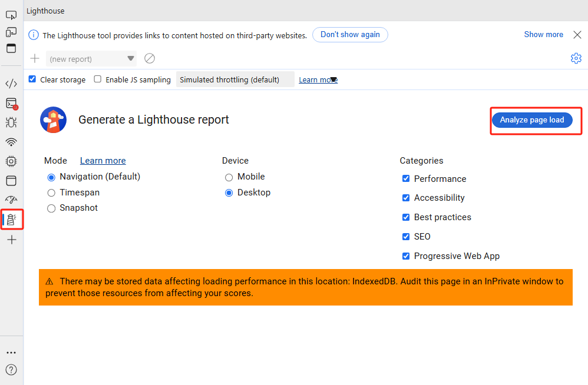Click the info icon in banner
This screenshot has width=588, height=385.
[x=34, y=35]
